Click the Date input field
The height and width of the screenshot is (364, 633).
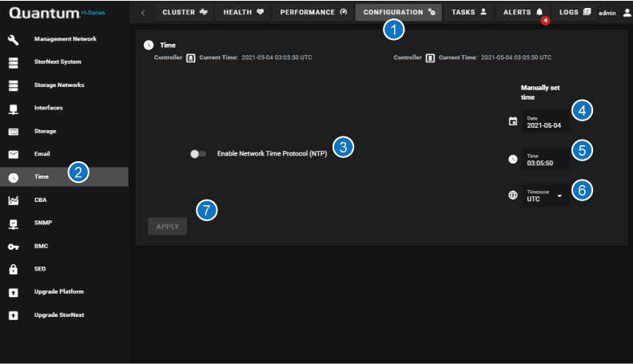545,122
